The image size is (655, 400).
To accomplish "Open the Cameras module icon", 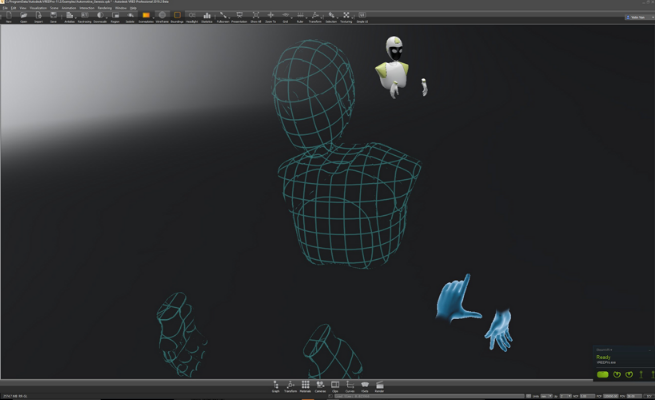I will 320,386.
